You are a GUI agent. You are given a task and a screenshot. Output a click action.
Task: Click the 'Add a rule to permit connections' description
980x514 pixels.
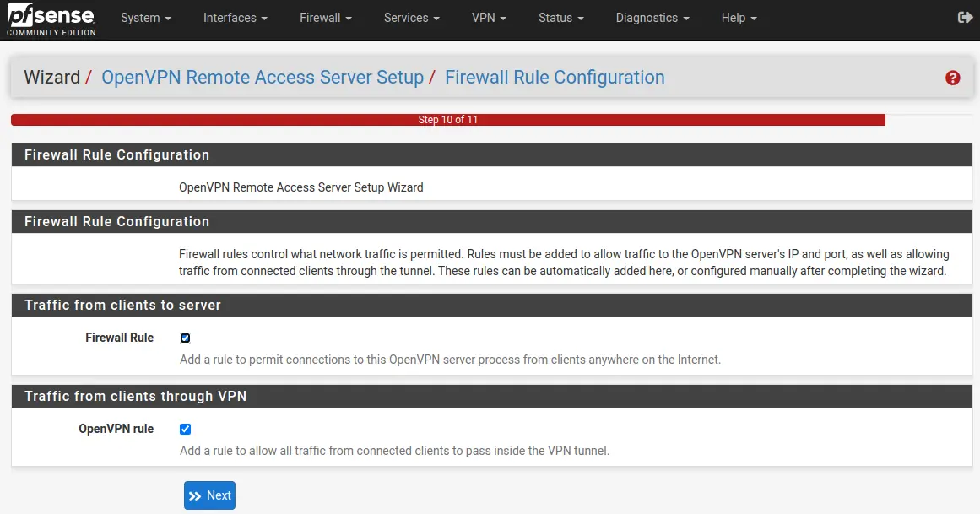pos(450,360)
